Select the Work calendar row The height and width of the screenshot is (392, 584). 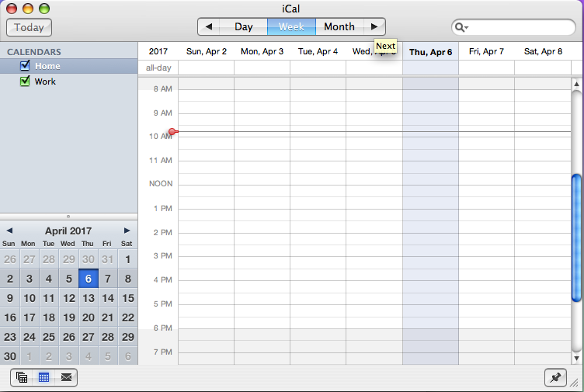(x=69, y=82)
